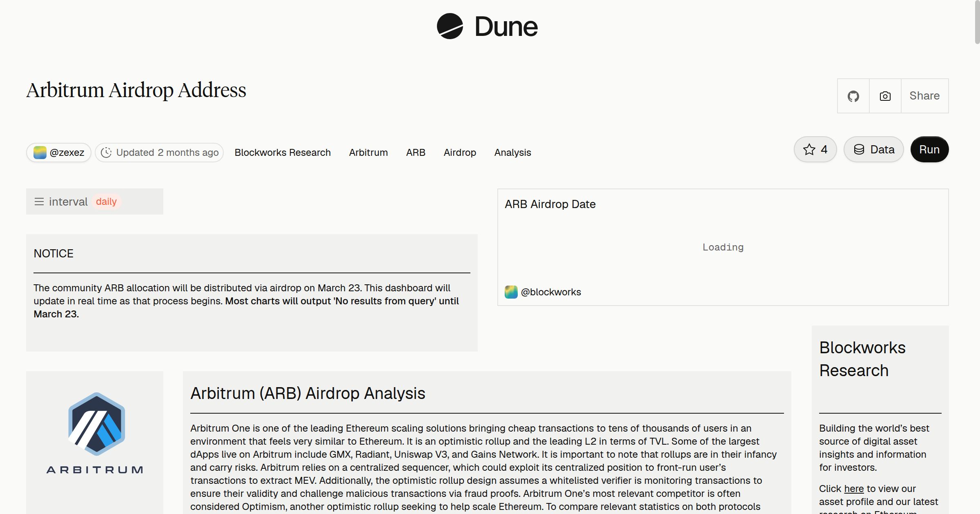980x514 pixels.
Task: Open the GitHub icon button
Action: pyautogui.click(x=853, y=96)
